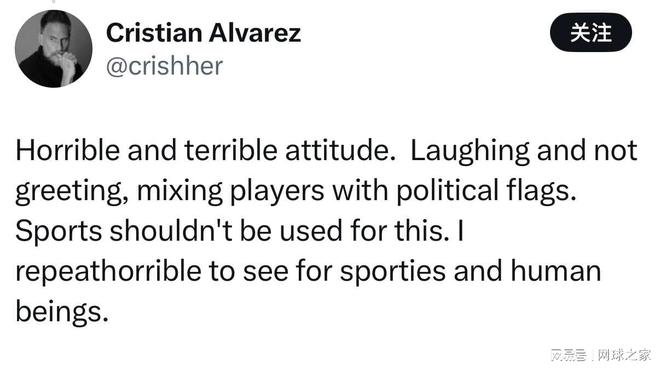This screenshot has width=660, height=369.
Task: Click the words 'for this. I'
Action: click(x=407, y=230)
